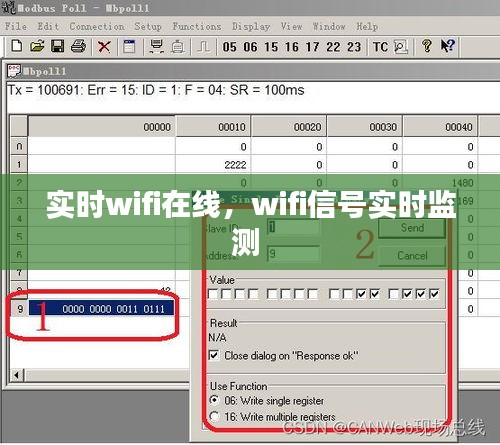Open file with the folder icon
The image size is (500, 445).
tap(37, 46)
